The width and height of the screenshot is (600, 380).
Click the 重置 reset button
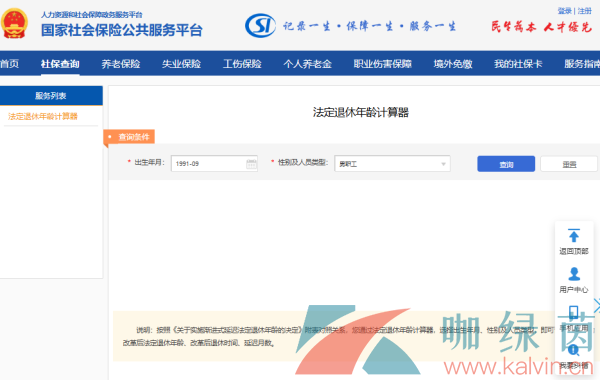[x=569, y=164]
